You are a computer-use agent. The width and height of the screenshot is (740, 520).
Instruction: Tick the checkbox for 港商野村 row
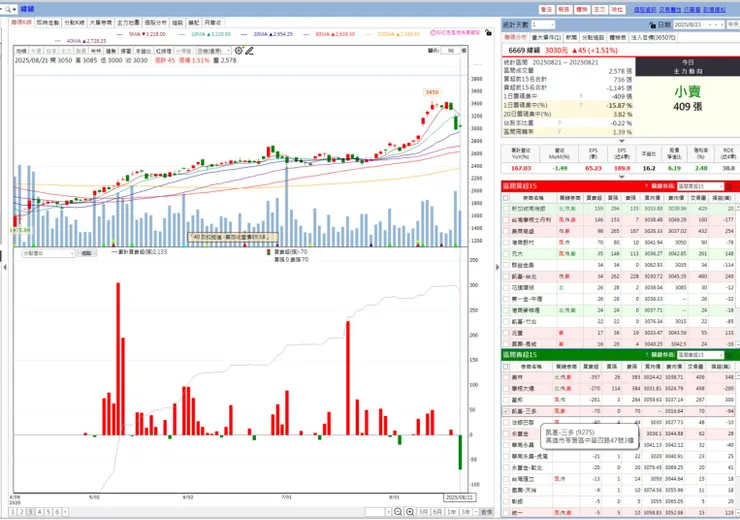coord(506,243)
